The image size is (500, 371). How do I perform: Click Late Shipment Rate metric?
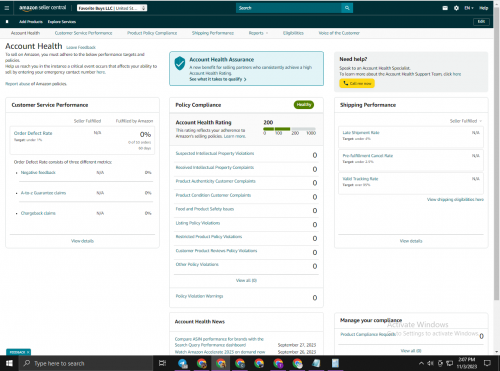[x=361, y=132]
